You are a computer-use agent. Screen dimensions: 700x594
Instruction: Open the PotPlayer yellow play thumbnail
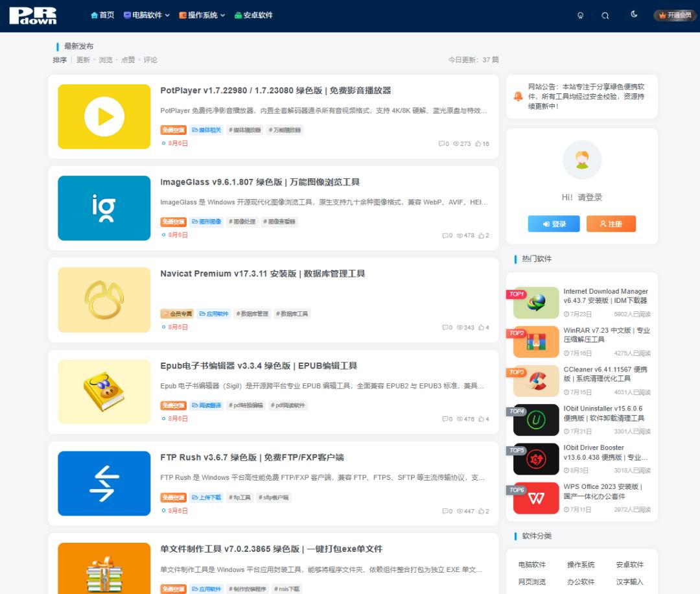point(104,117)
